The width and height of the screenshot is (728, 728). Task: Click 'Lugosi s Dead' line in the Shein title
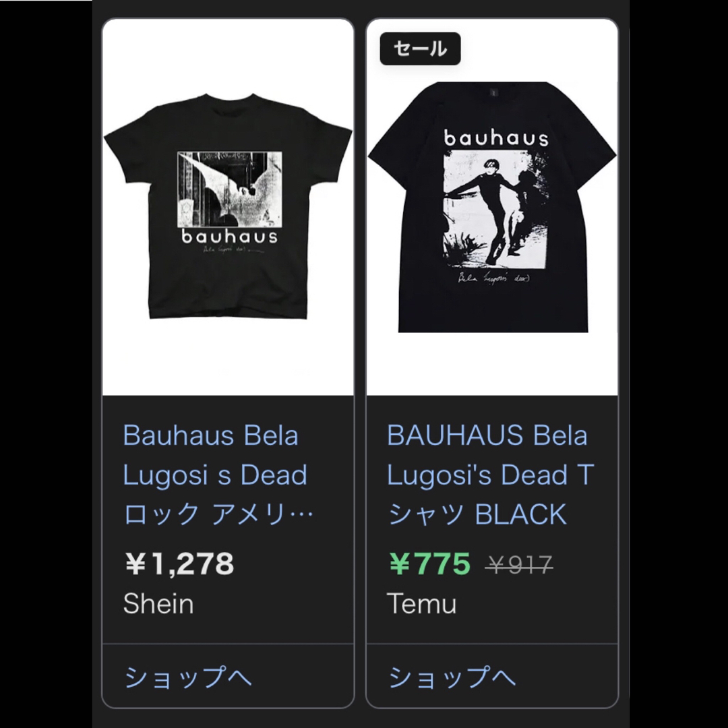coord(215,475)
